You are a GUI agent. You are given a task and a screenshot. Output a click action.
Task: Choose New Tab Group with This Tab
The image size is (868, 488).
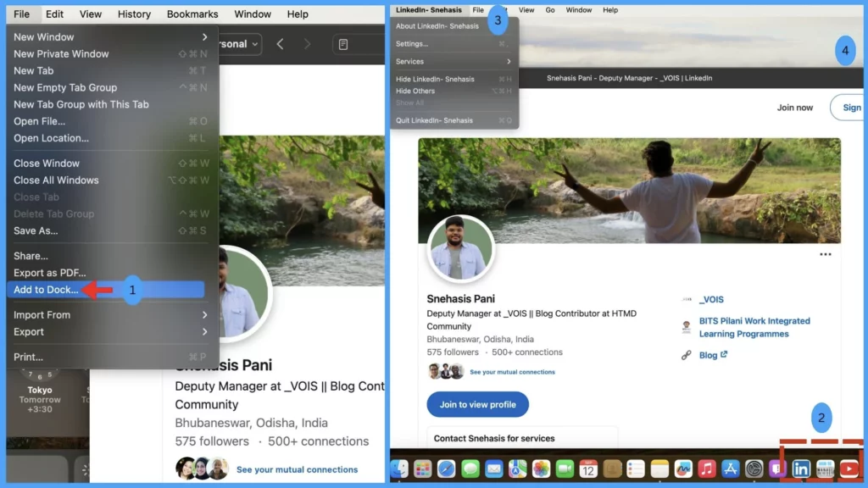[x=109, y=104]
